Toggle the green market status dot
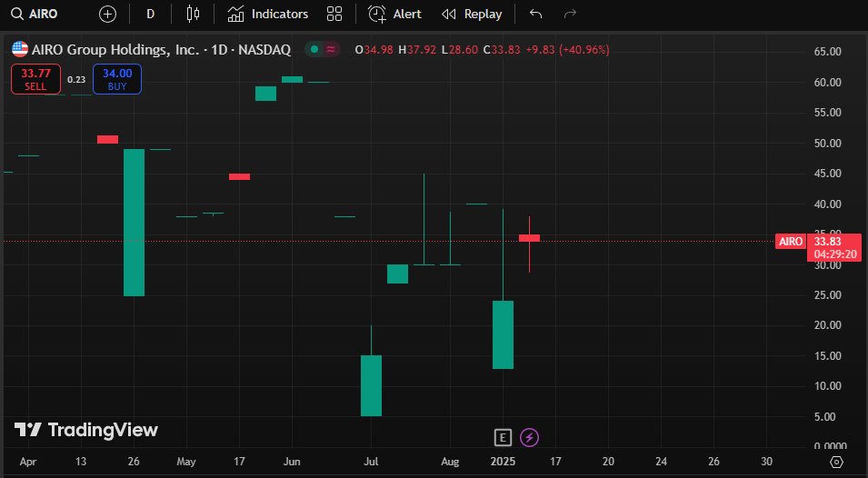This screenshot has height=478, width=868. tap(314, 50)
